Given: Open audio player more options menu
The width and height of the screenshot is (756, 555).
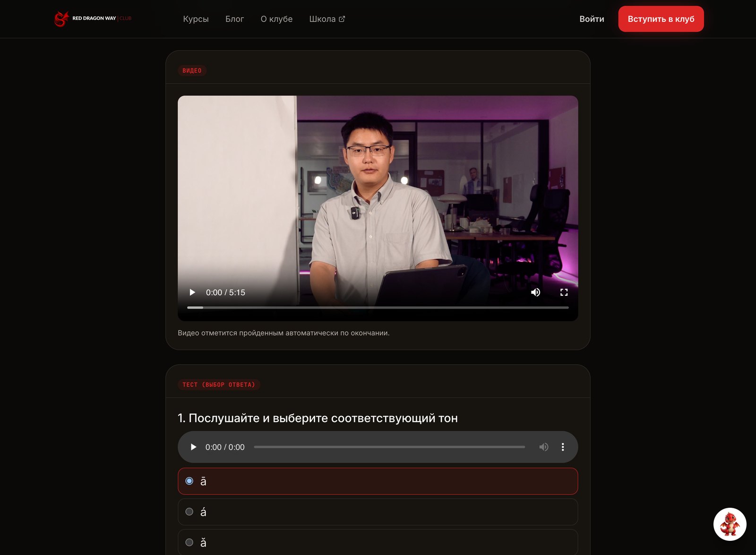Looking at the screenshot, I should 563,447.
